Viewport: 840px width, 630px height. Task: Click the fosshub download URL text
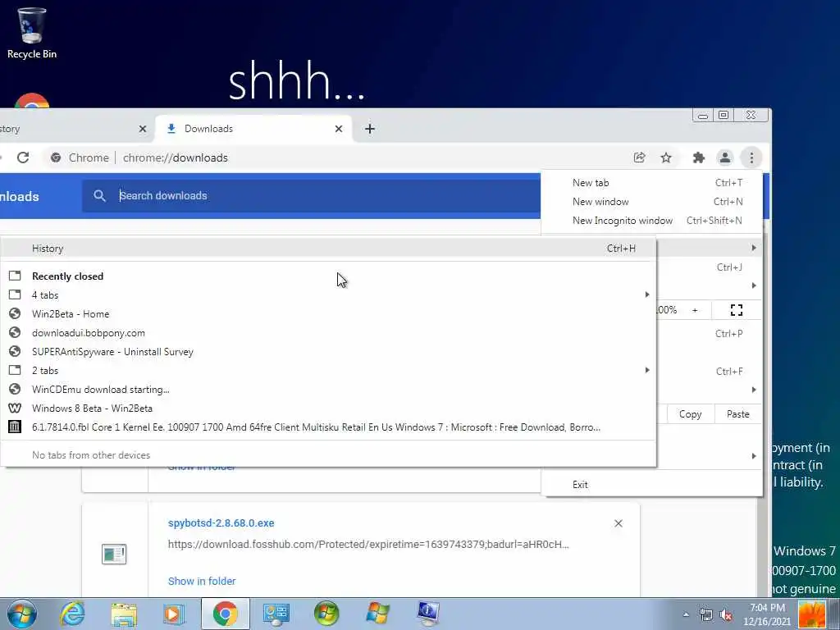(x=368, y=545)
